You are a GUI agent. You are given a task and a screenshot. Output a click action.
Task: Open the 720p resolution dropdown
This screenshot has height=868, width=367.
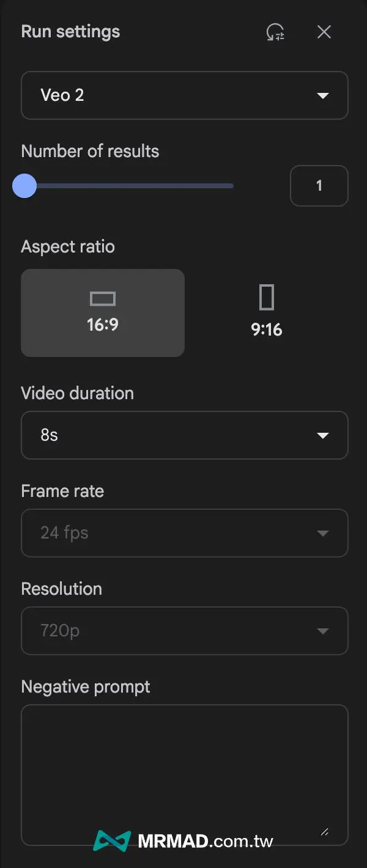183,631
